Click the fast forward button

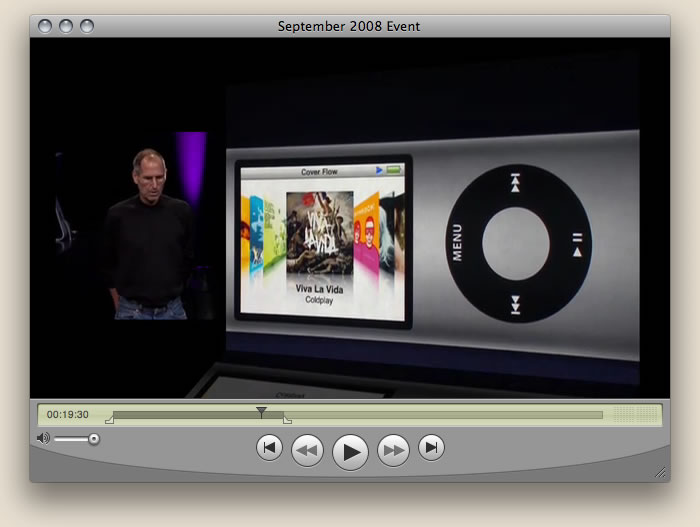[393, 450]
